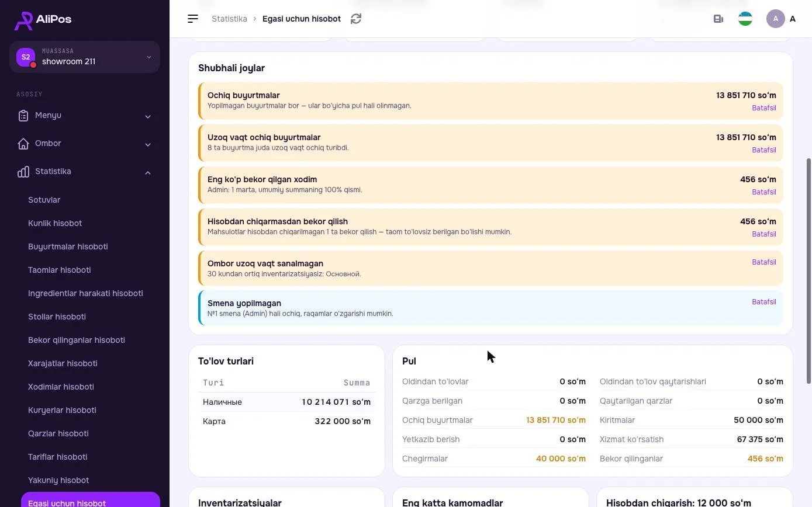The image size is (812, 507).
Task: Click the Chegirmalar 40 000 so'm value
Action: coord(561,459)
